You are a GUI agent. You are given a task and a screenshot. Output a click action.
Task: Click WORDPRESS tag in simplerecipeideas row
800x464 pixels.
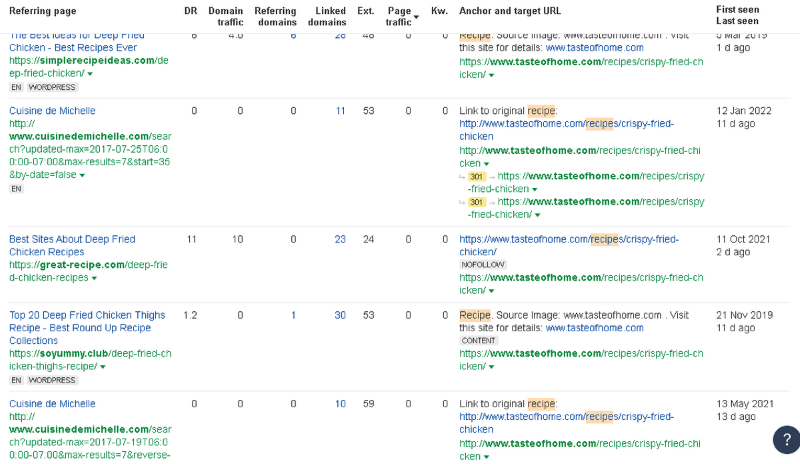[52, 87]
